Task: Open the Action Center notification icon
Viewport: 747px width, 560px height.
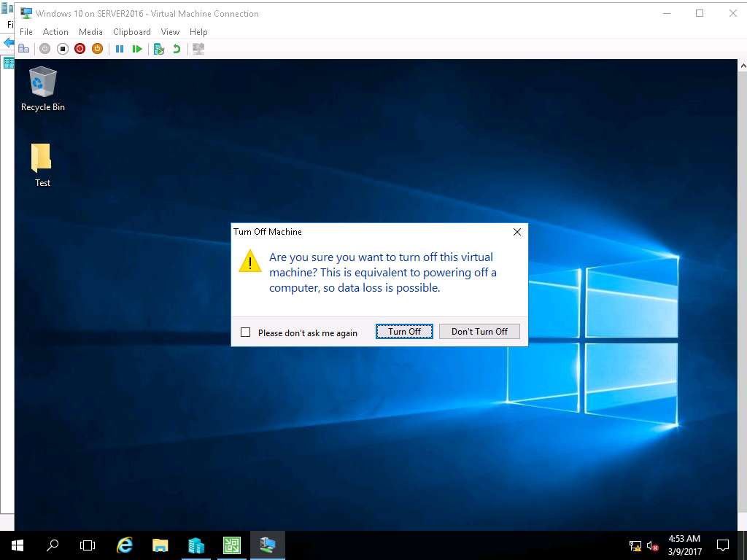Action: tap(723, 545)
